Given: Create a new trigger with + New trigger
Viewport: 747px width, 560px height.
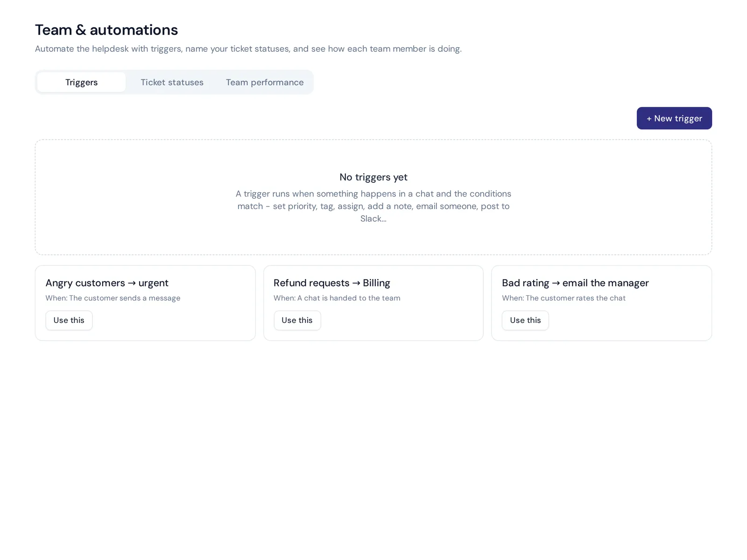Looking at the screenshot, I should point(674,119).
